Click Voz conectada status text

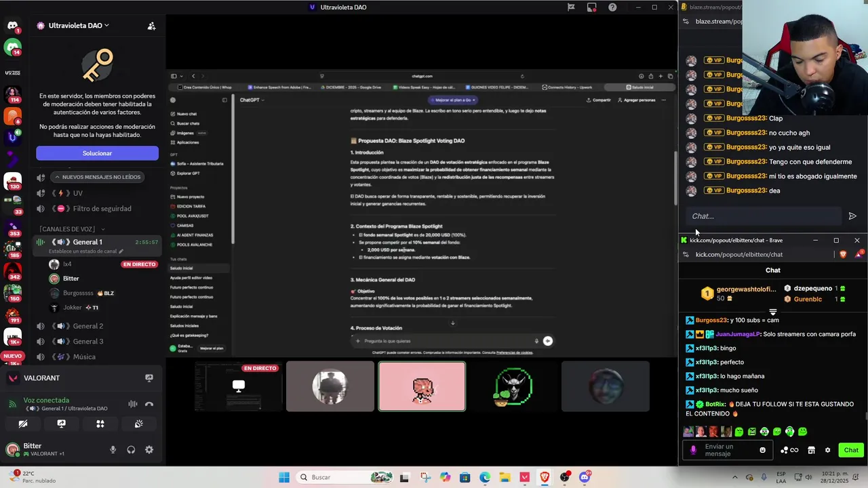coord(46,400)
